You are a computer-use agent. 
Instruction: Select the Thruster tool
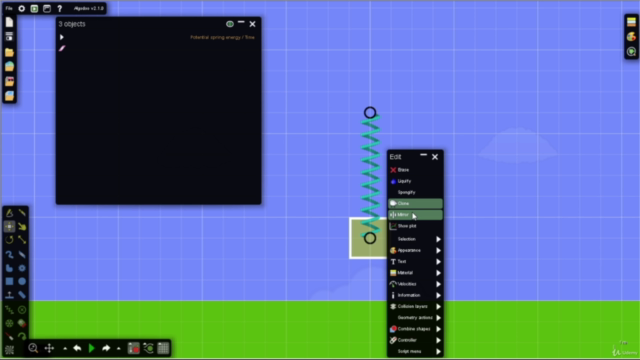click(x=22, y=323)
